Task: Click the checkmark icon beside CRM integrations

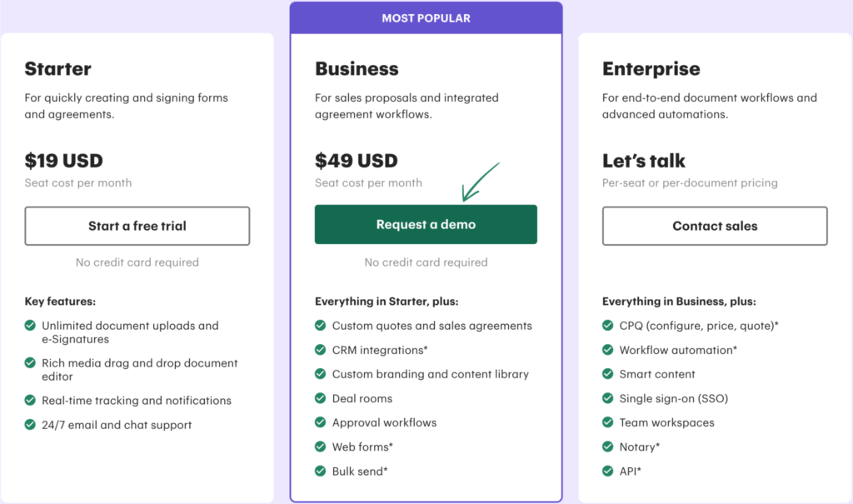Action: click(x=321, y=350)
